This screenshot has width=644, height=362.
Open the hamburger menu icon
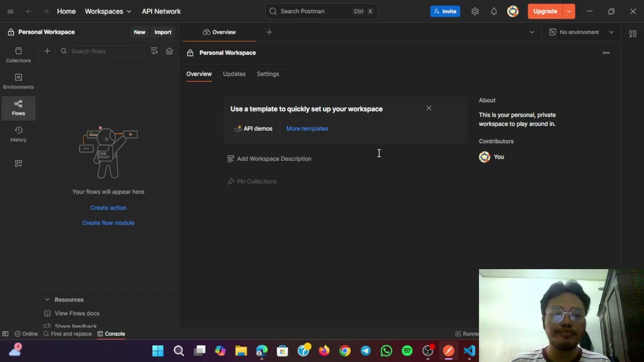pos(10,11)
